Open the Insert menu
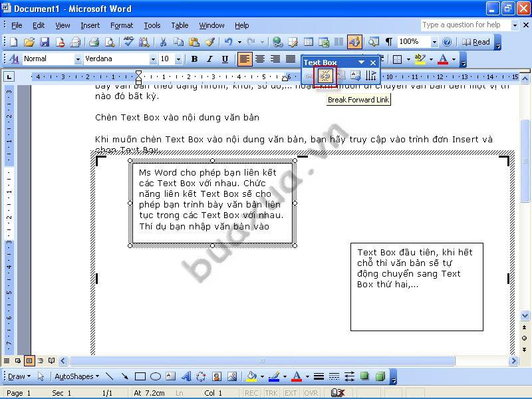The height and width of the screenshot is (399, 532). (x=90, y=25)
